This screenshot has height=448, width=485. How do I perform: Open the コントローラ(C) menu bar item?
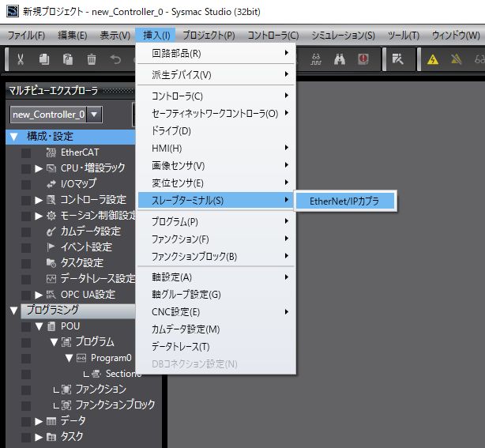pos(273,35)
